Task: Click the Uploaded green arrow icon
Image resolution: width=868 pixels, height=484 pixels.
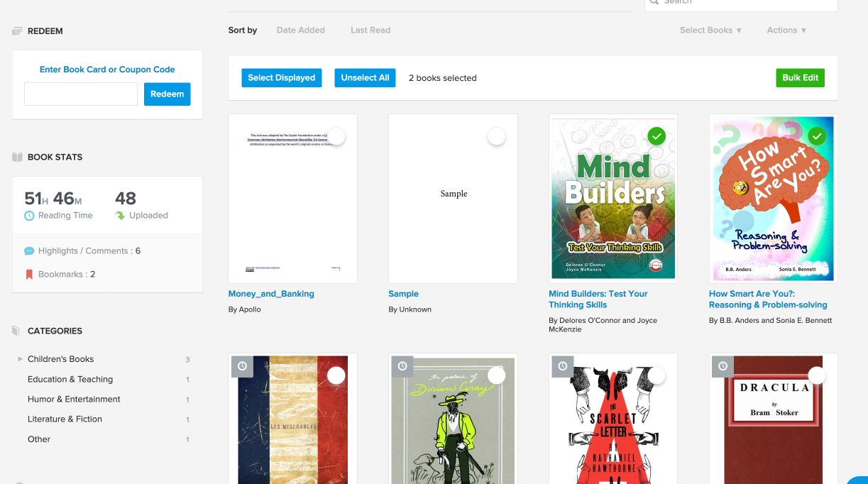Action: [x=120, y=216]
